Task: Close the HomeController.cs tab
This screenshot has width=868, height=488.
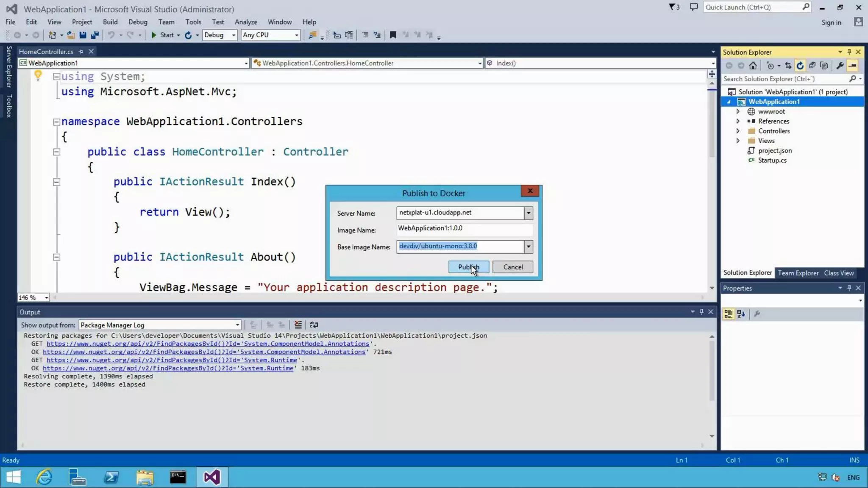Action: pos(91,52)
